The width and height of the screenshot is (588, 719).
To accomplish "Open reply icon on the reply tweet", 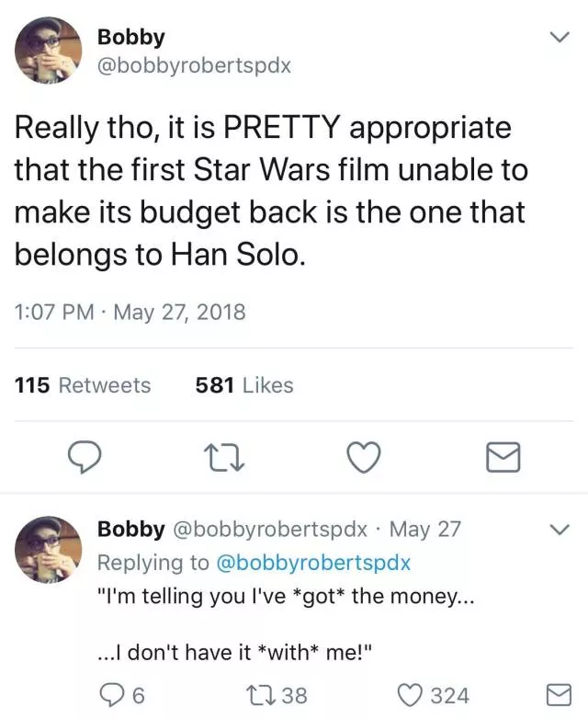I will coord(114,695).
